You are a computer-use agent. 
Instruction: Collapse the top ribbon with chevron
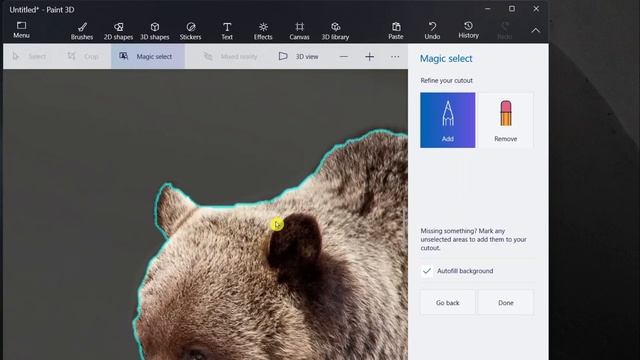[536, 30]
